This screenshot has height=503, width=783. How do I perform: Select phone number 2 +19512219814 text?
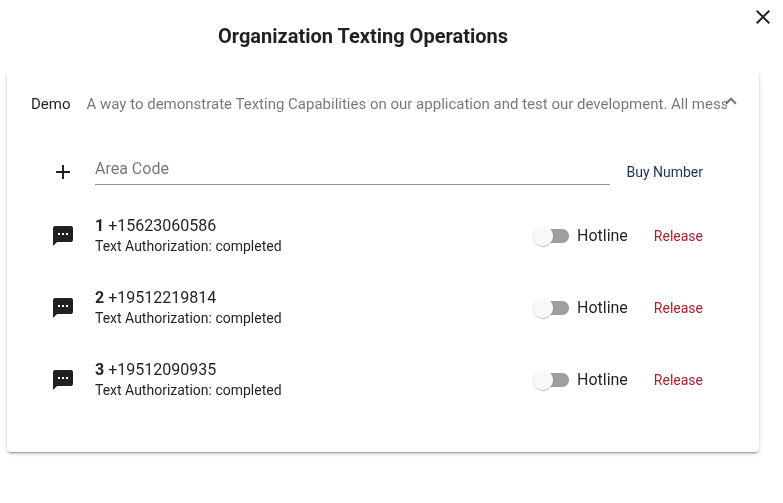[x=155, y=297]
